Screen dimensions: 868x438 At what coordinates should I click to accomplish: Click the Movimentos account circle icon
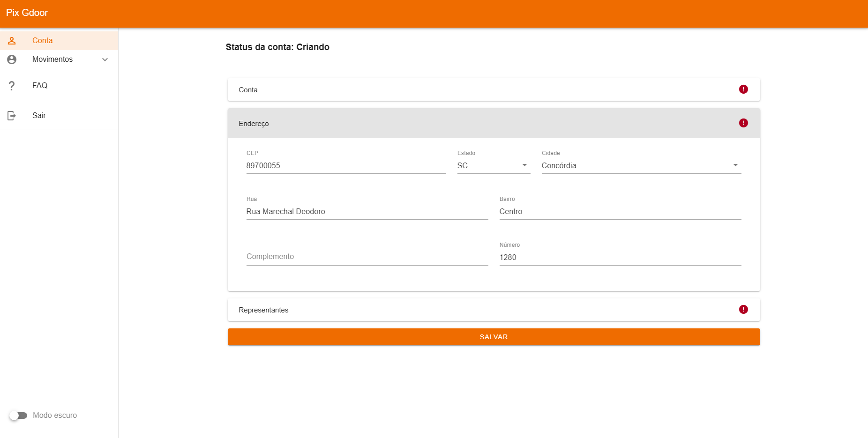pos(12,59)
